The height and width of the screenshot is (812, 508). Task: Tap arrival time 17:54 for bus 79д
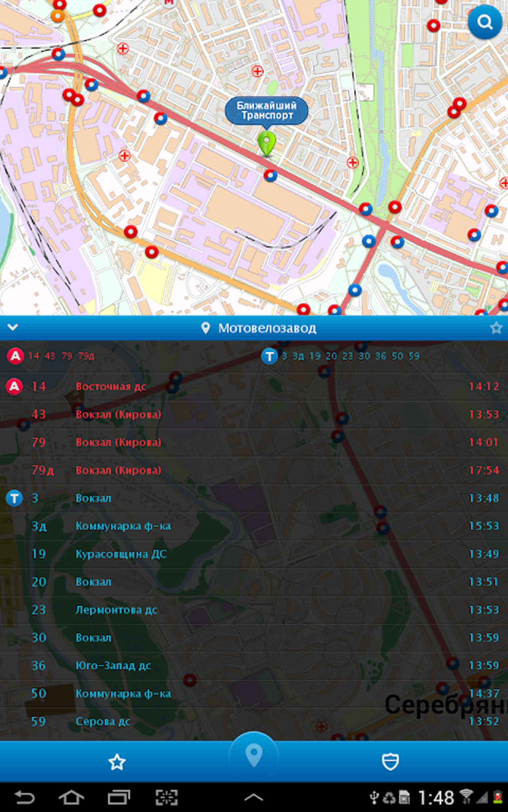[x=484, y=470]
